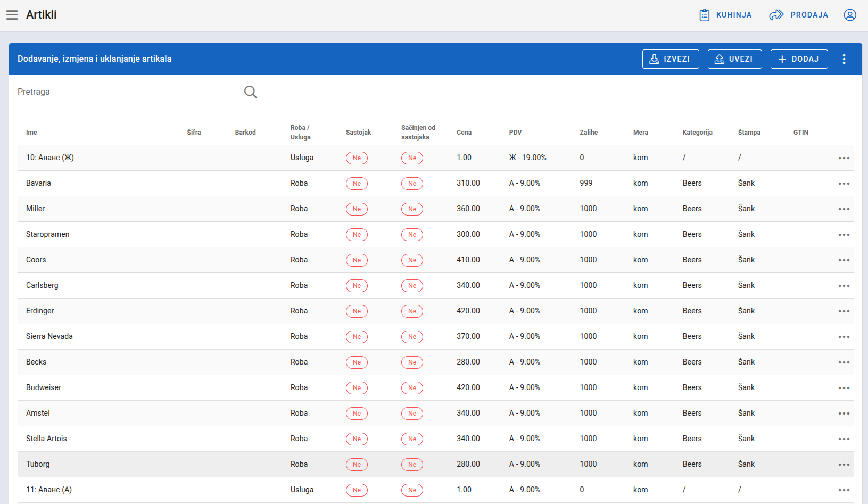Click Bavaria's Sastojak Ne chip
The height and width of the screenshot is (504, 868).
click(357, 184)
